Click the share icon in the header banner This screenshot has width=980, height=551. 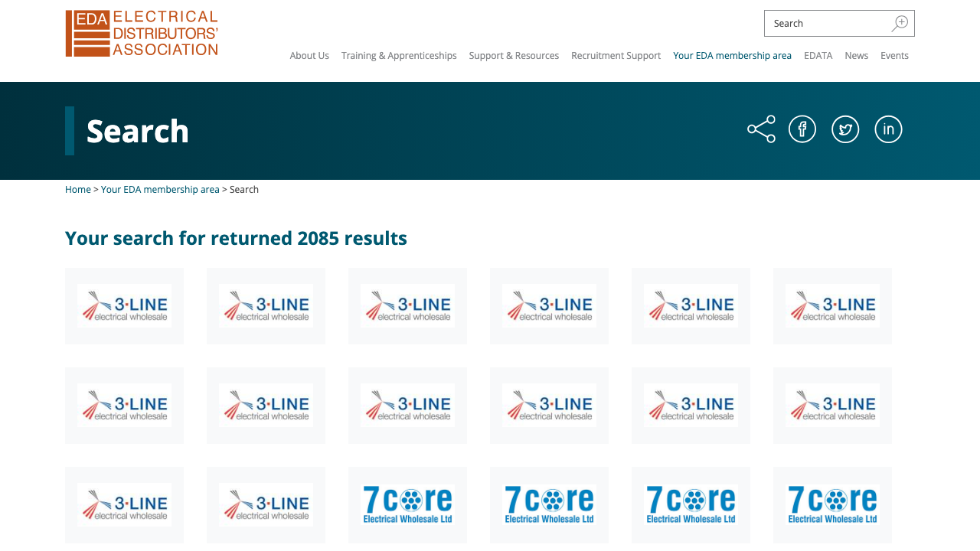(x=761, y=128)
